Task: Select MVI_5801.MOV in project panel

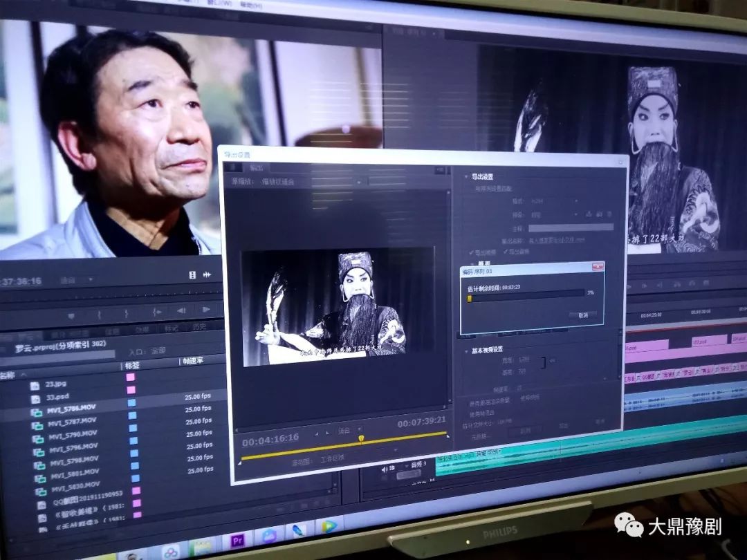Action: (x=75, y=473)
